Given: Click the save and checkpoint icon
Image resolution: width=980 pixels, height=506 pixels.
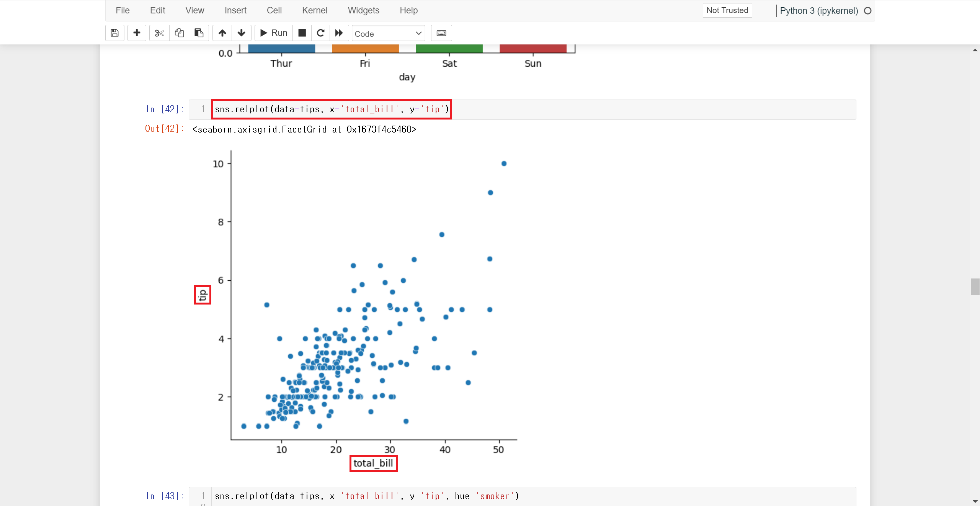Looking at the screenshot, I should coord(114,33).
